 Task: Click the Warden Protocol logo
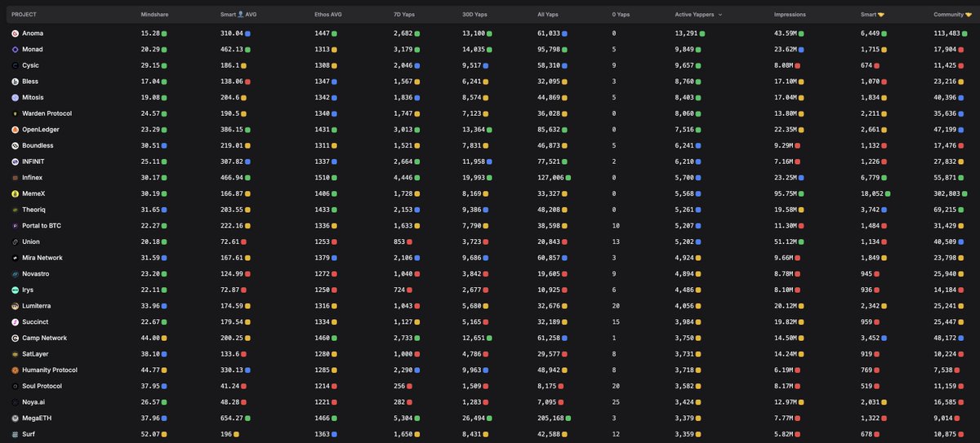click(15, 113)
